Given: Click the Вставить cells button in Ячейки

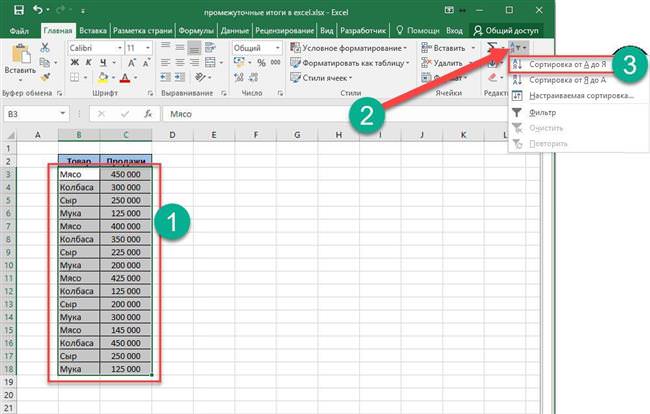Looking at the screenshot, I should (x=444, y=48).
